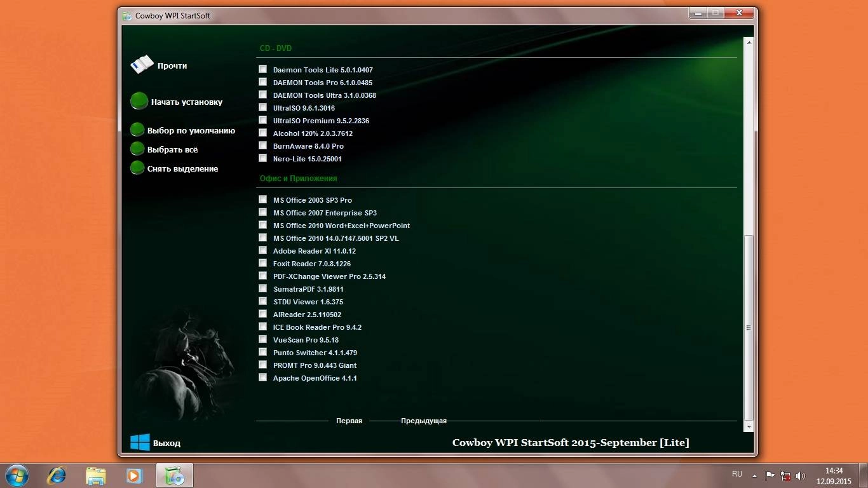The height and width of the screenshot is (488, 868).
Task: Click Прочти label
Action: (172, 65)
